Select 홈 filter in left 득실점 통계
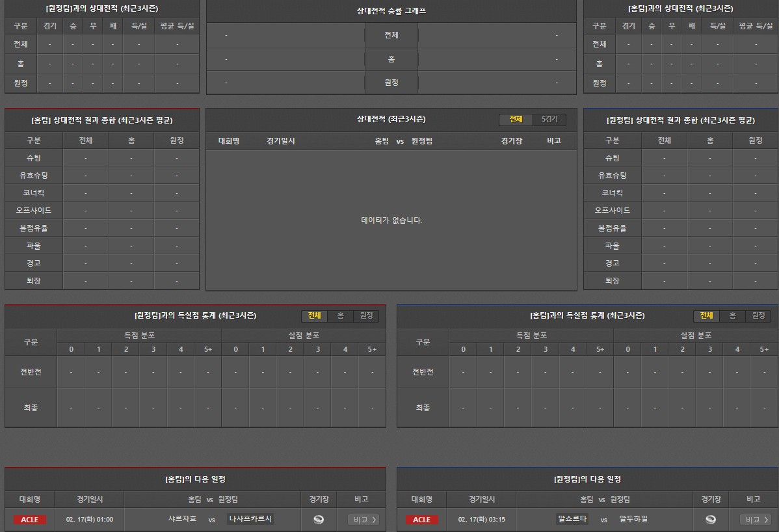Viewport: 779px width, 532px height. pyautogui.click(x=340, y=315)
